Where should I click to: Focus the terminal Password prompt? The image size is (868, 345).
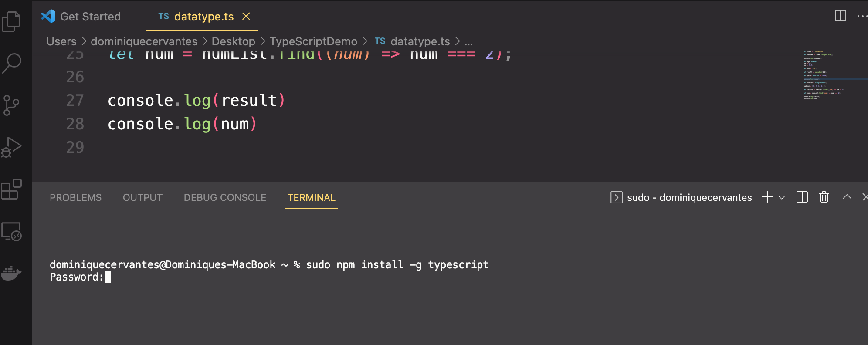(80, 277)
